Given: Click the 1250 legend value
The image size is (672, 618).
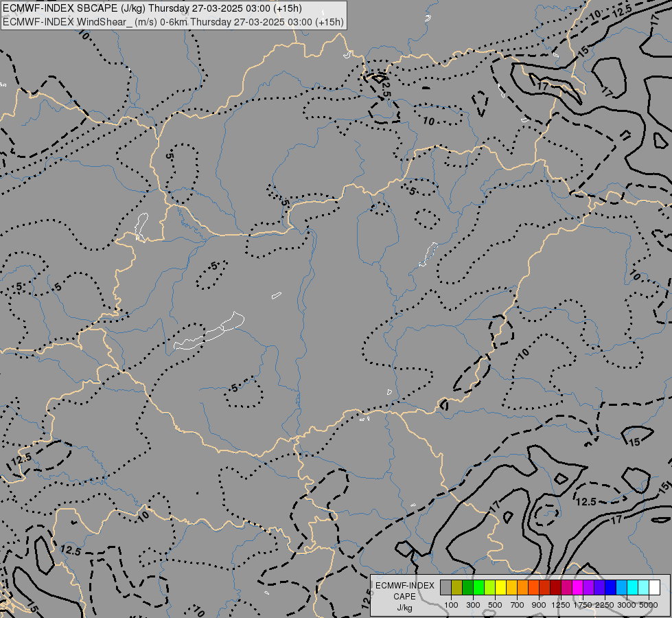Looking at the screenshot, I should pos(561,605).
